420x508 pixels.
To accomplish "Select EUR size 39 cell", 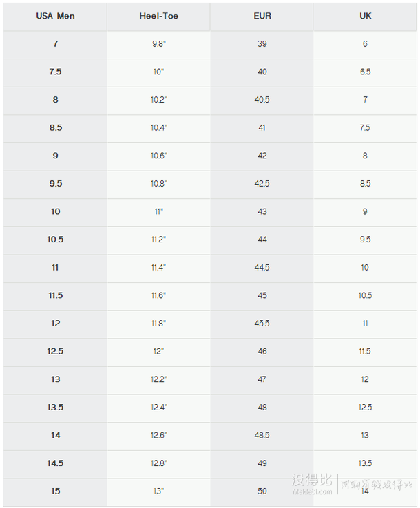I will pos(262,44).
